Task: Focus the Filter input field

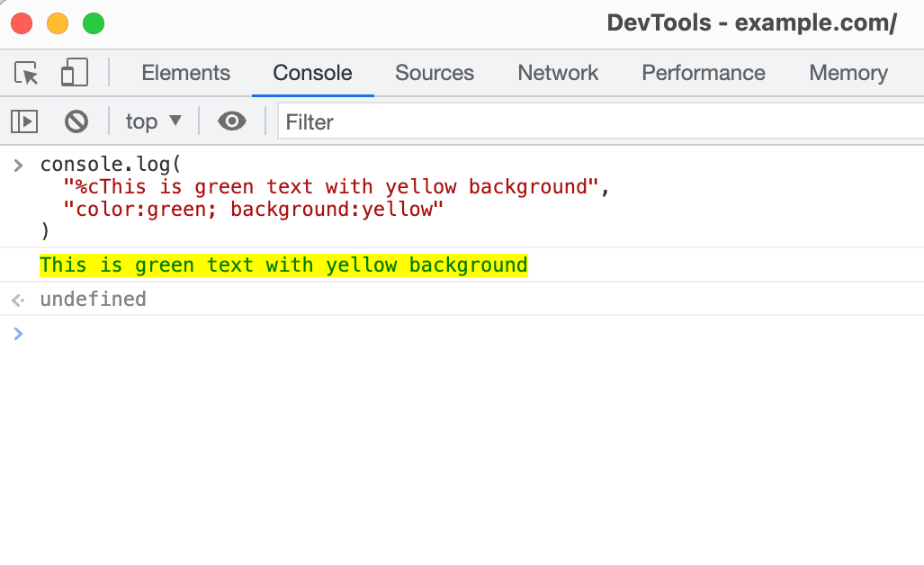Action: coord(600,122)
